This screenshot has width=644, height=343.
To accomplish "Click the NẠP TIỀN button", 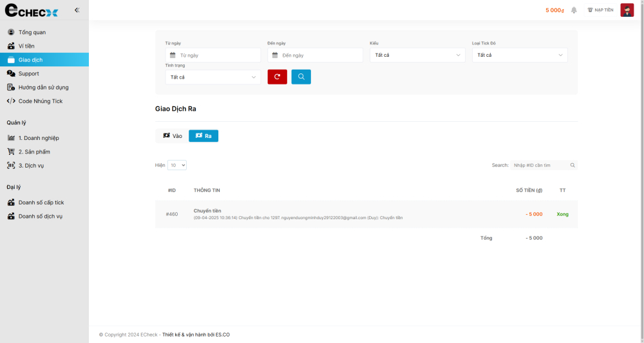I will click(600, 10).
